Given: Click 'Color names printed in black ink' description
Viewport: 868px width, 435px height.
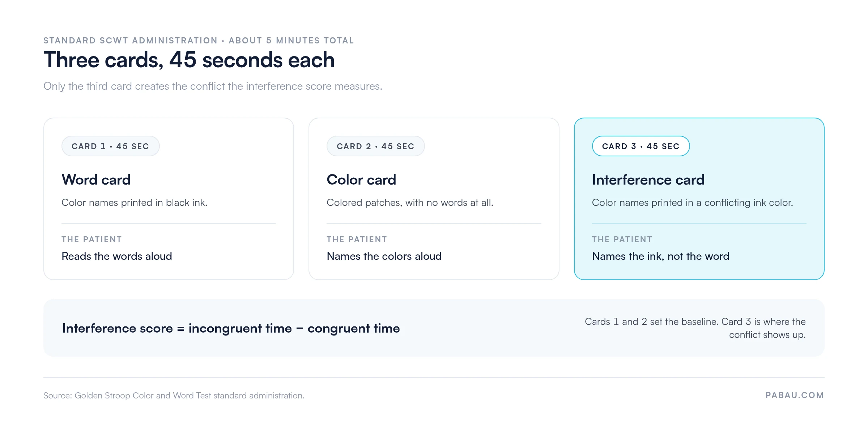Looking at the screenshot, I should point(135,203).
